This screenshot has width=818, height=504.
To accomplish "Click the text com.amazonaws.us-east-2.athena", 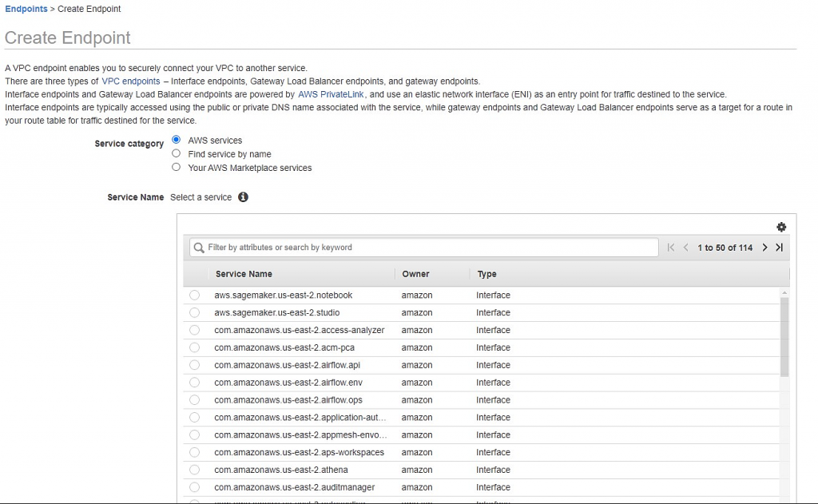I will click(x=281, y=470).
